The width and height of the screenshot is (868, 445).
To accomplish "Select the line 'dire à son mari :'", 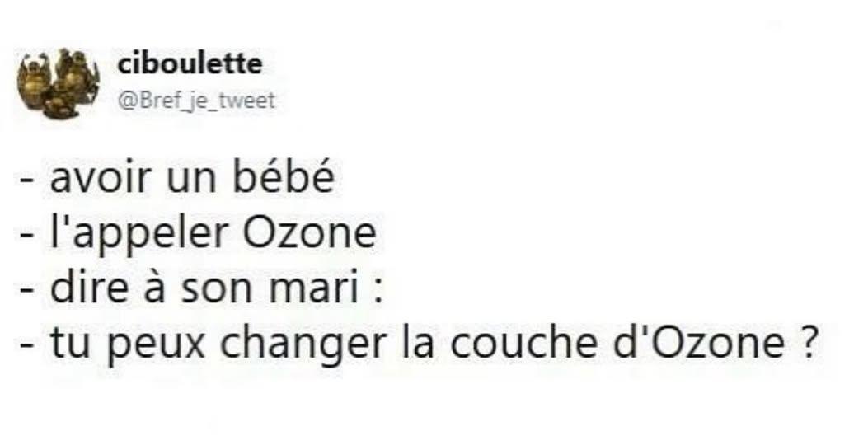I will point(201,289).
